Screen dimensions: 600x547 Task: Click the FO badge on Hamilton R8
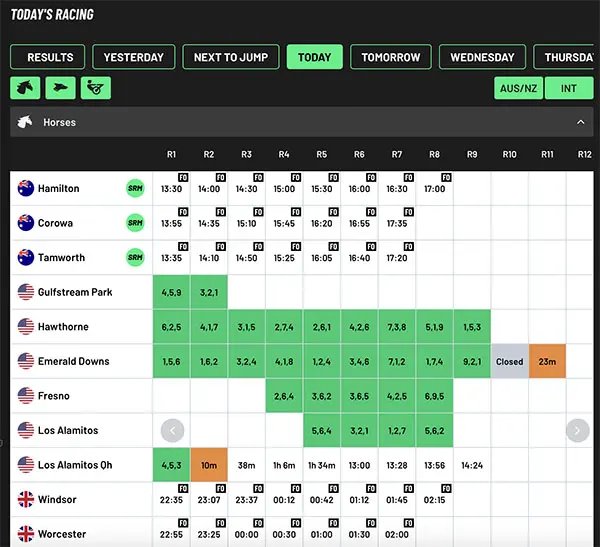[x=446, y=177]
